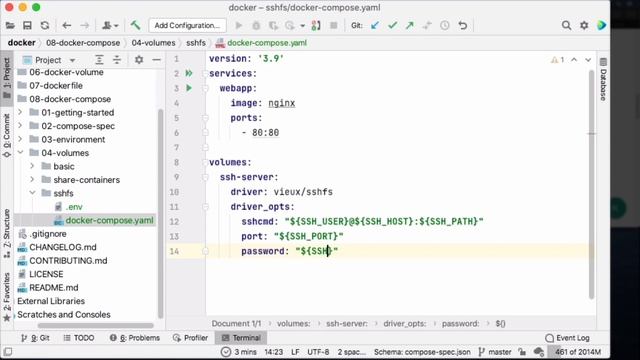Open the TODO tool window tab
640x360 pixels.
(x=79, y=338)
